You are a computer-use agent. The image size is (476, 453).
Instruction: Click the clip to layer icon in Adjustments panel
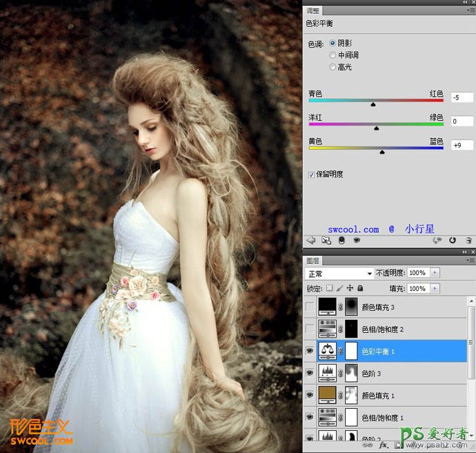click(x=341, y=240)
